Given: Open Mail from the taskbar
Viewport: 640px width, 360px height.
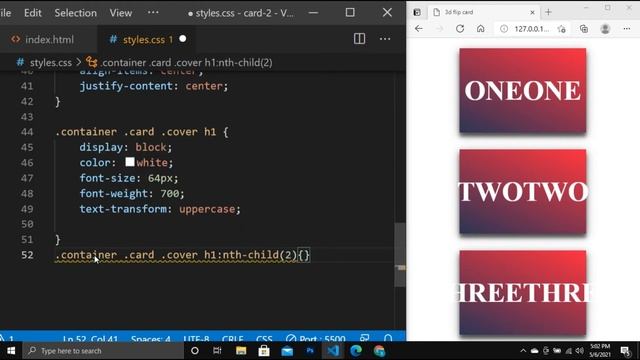Looking at the screenshot, I should 287,351.
